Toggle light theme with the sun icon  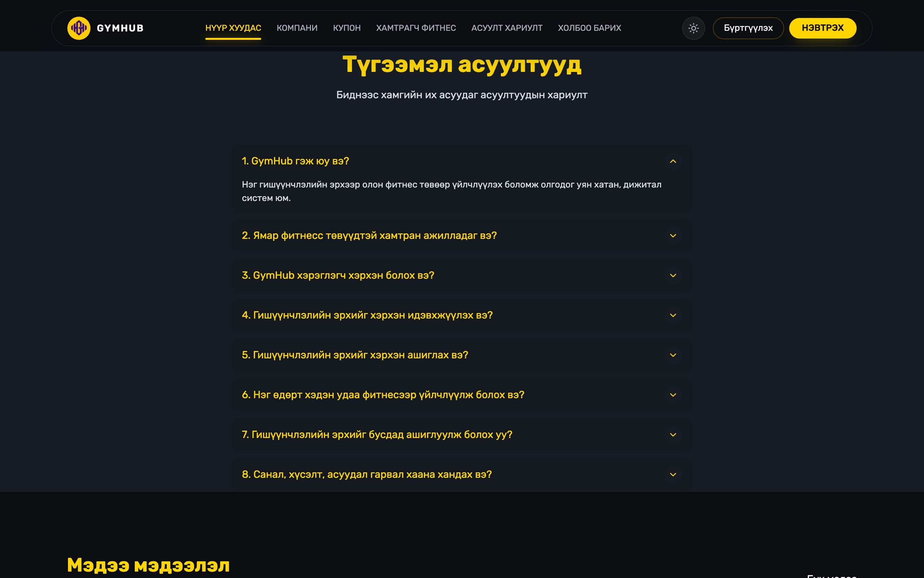(x=693, y=28)
